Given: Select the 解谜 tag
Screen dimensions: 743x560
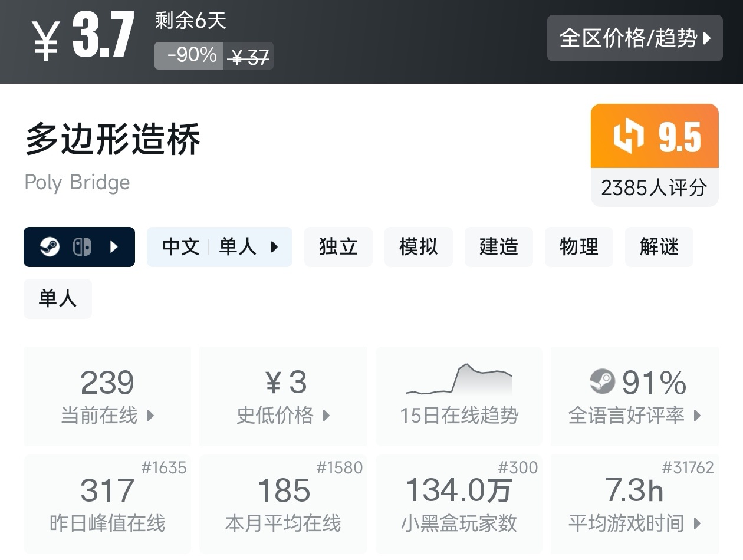Looking at the screenshot, I should coord(659,247).
